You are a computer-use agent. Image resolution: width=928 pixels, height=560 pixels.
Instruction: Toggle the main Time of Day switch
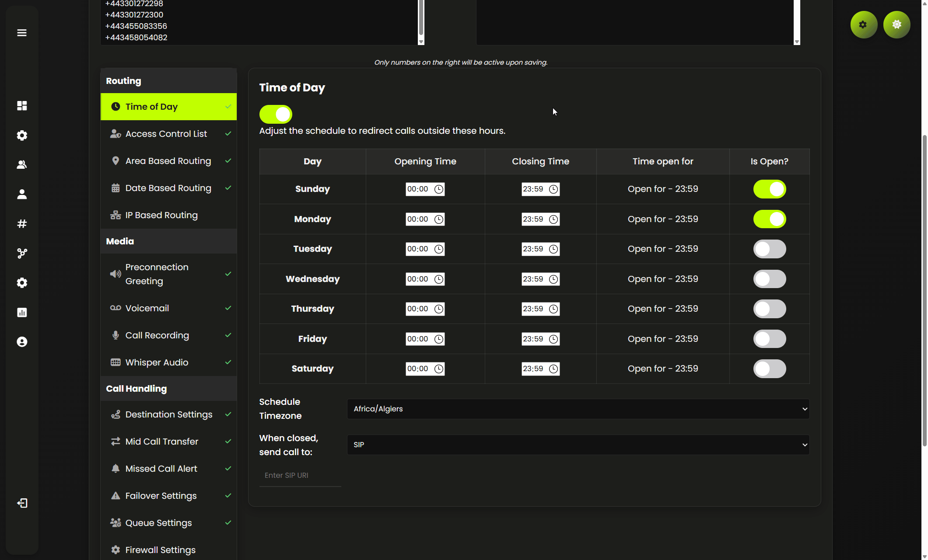point(276,114)
